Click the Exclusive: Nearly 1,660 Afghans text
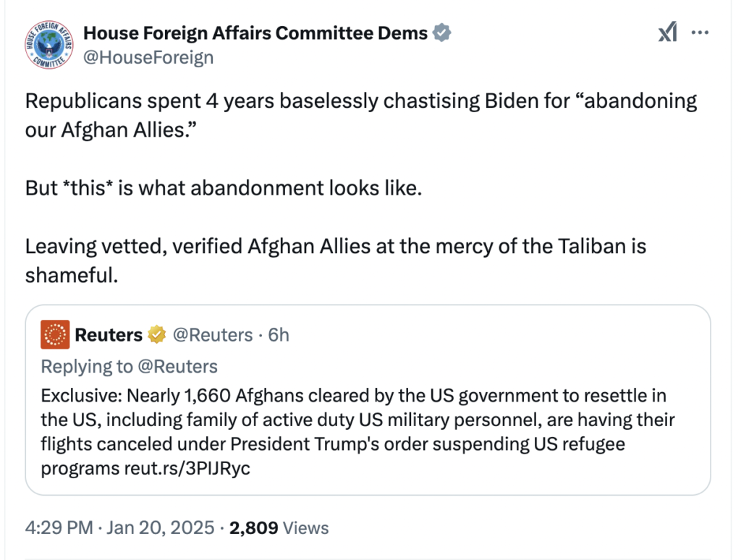The image size is (741, 560). pyautogui.click(x=357, y=432)
